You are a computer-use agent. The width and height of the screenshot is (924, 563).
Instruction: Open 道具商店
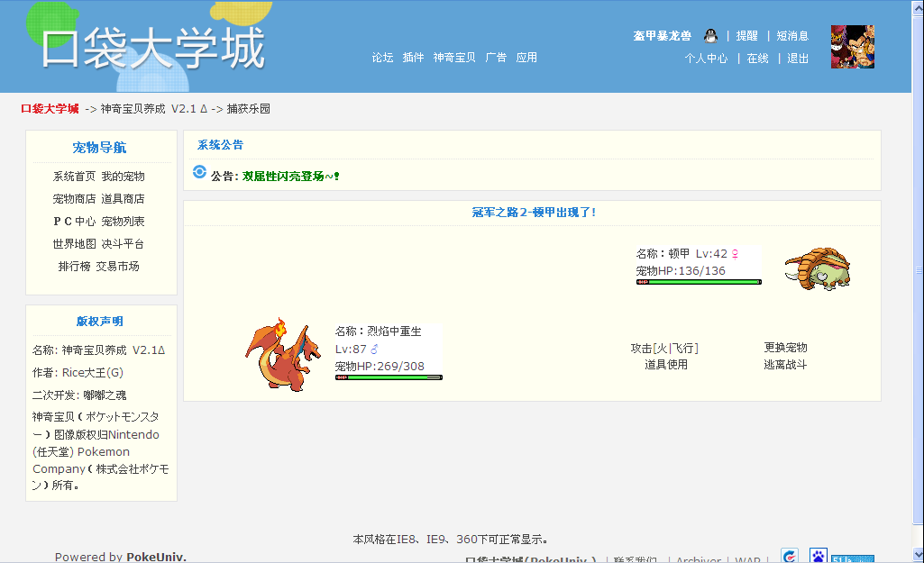pyautogui.click(x=124, y=199)
